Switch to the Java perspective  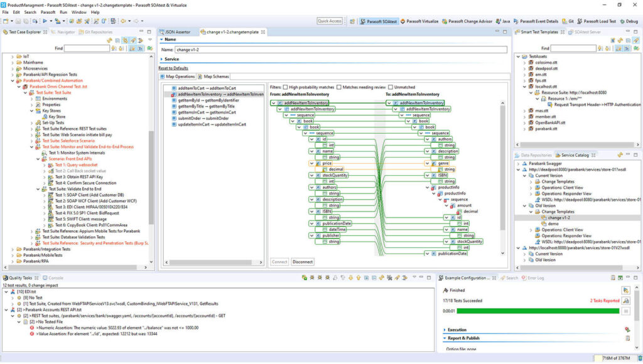click(503, 21)
